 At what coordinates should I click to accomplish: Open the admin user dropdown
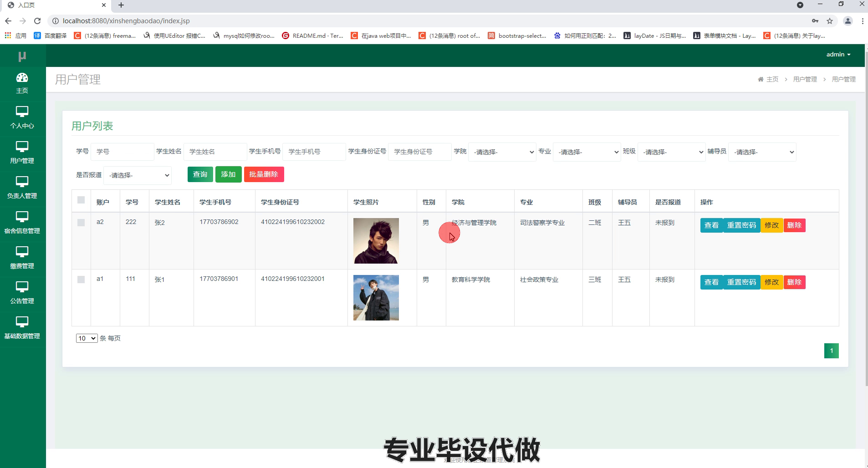[x=838, y=54]
